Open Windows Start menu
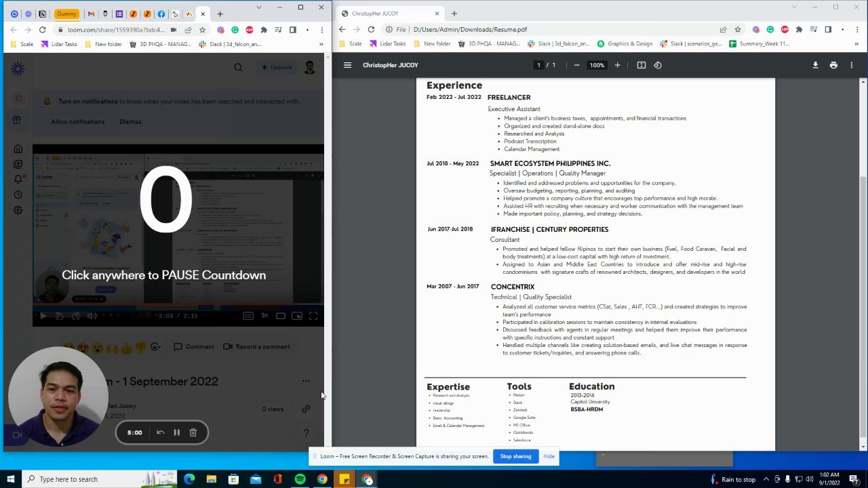 (x=11, y=479)
